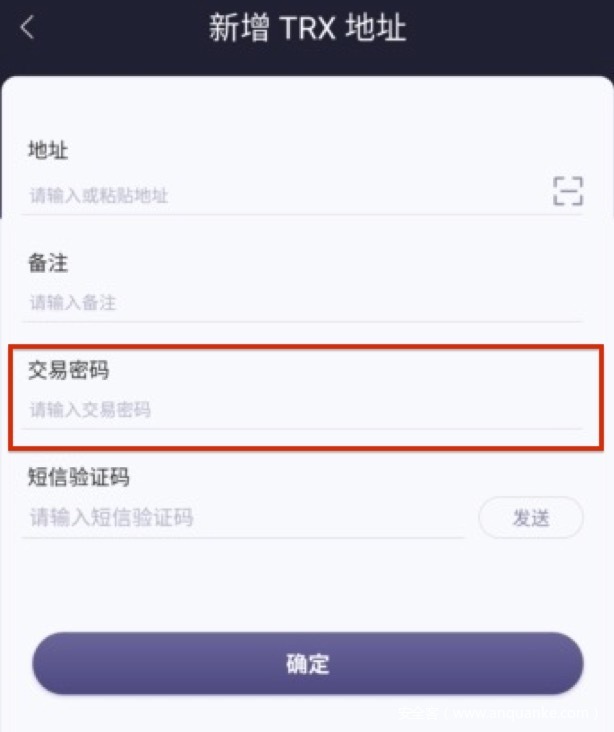Click the underline below the address field
Image resolution: width=614 pixels, height=732 pixels.
coord(303,215)
